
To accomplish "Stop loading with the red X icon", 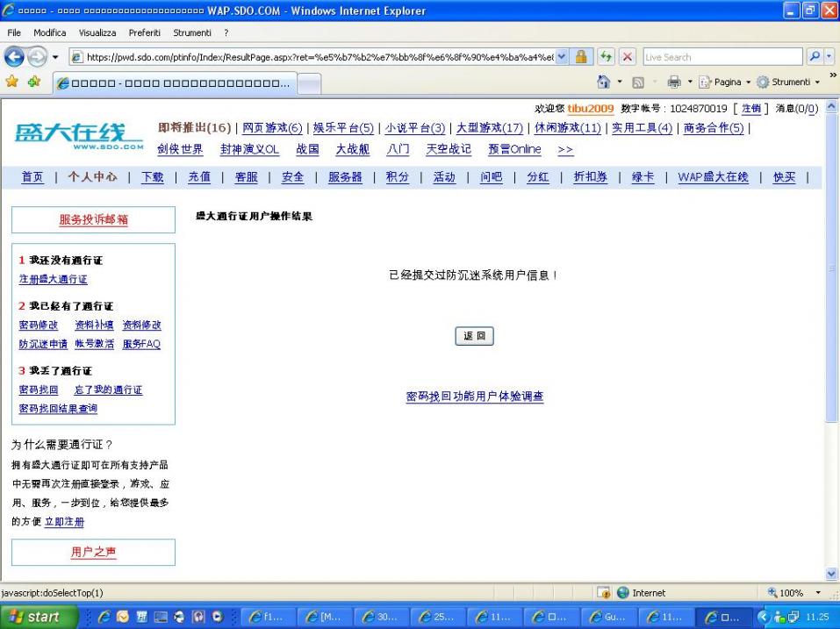I will pos(628,57).
